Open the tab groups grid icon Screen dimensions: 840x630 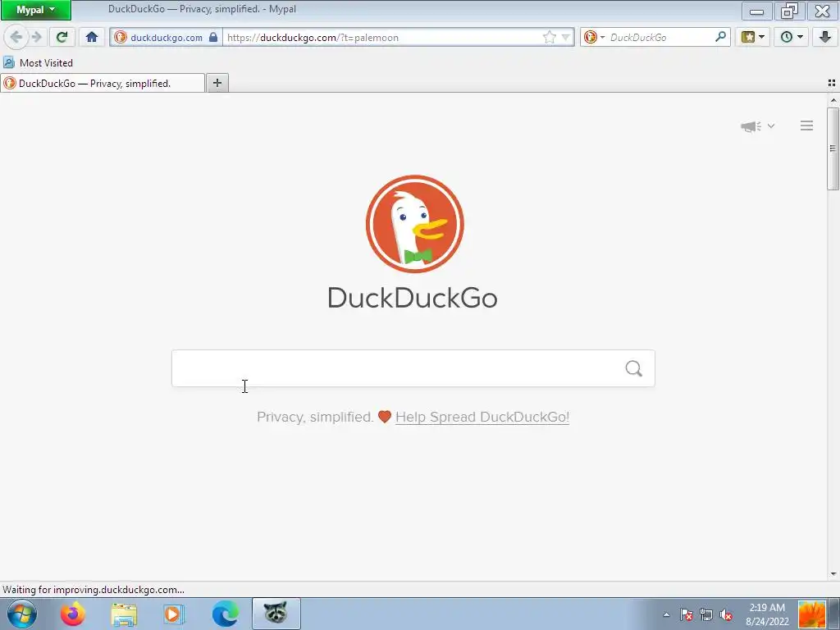(832, 83)
